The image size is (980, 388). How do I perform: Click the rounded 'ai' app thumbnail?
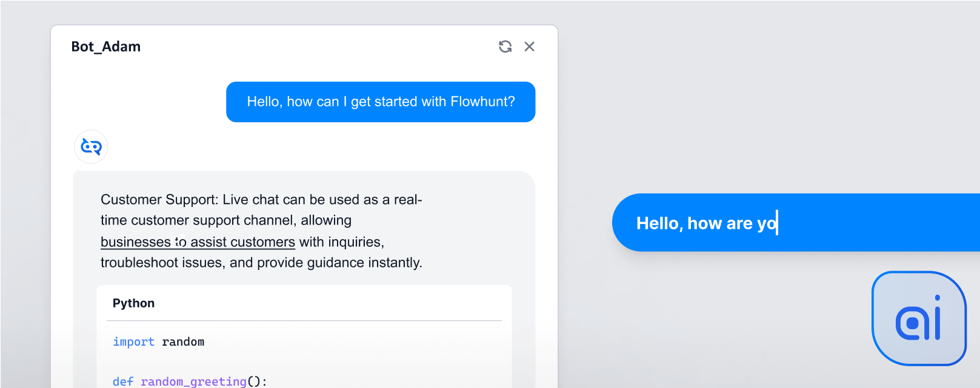click(918, 318)
